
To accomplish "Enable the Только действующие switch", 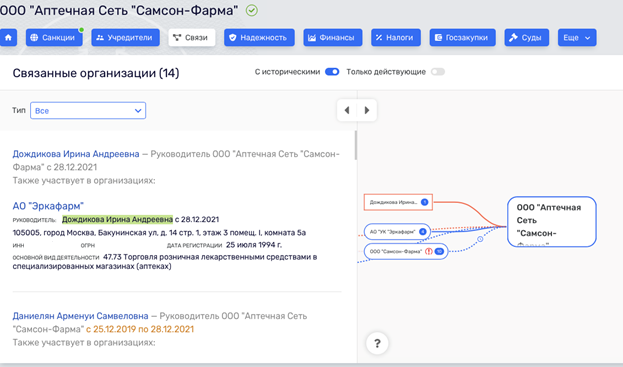I will click(438, 72).
